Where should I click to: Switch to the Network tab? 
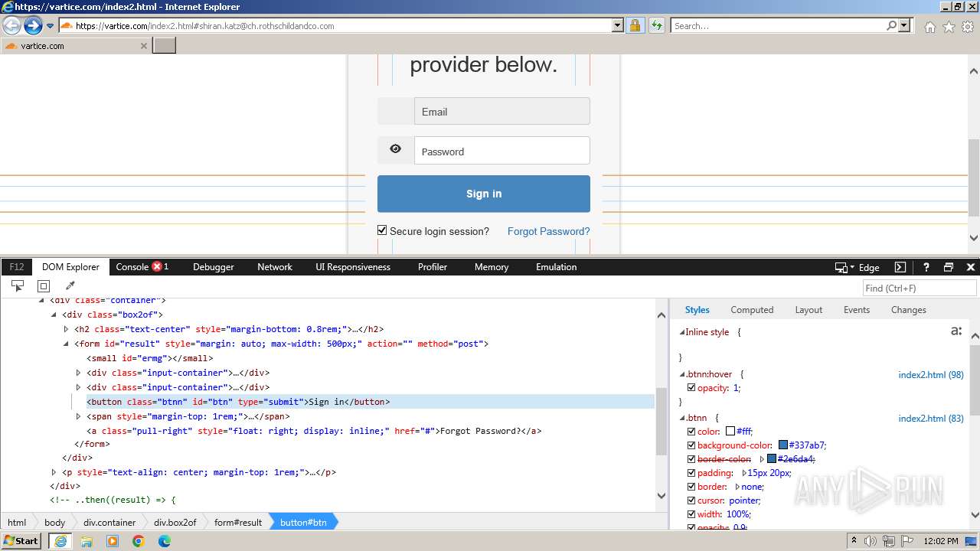275,267
